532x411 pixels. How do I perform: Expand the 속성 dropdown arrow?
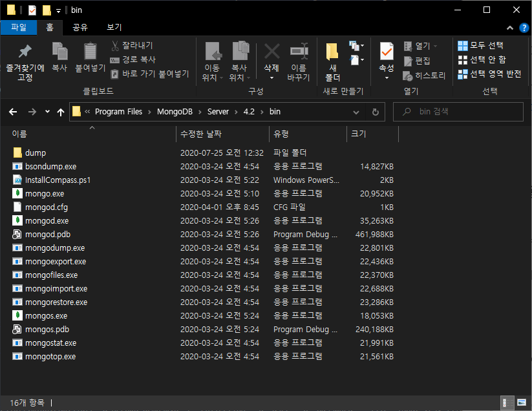387,78
